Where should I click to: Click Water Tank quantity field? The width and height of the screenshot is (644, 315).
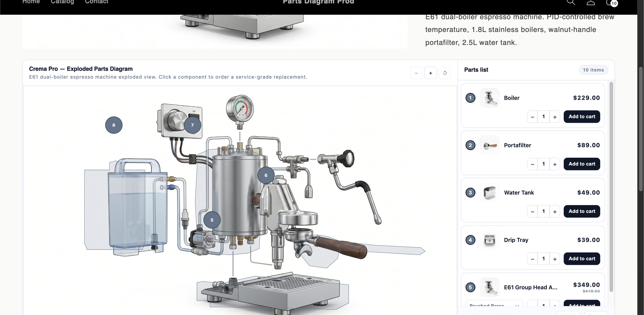coord(544,211)
